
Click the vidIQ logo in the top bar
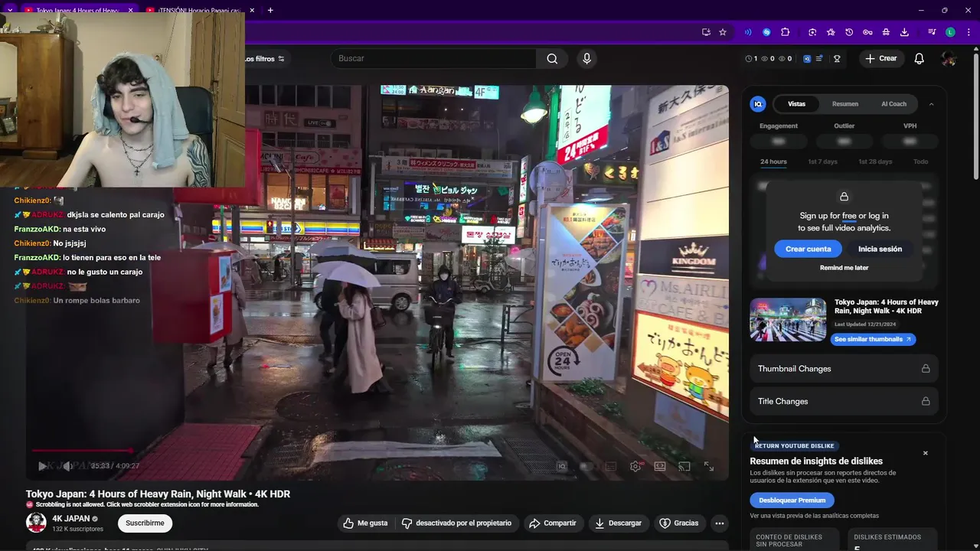[x=808, y=59]
